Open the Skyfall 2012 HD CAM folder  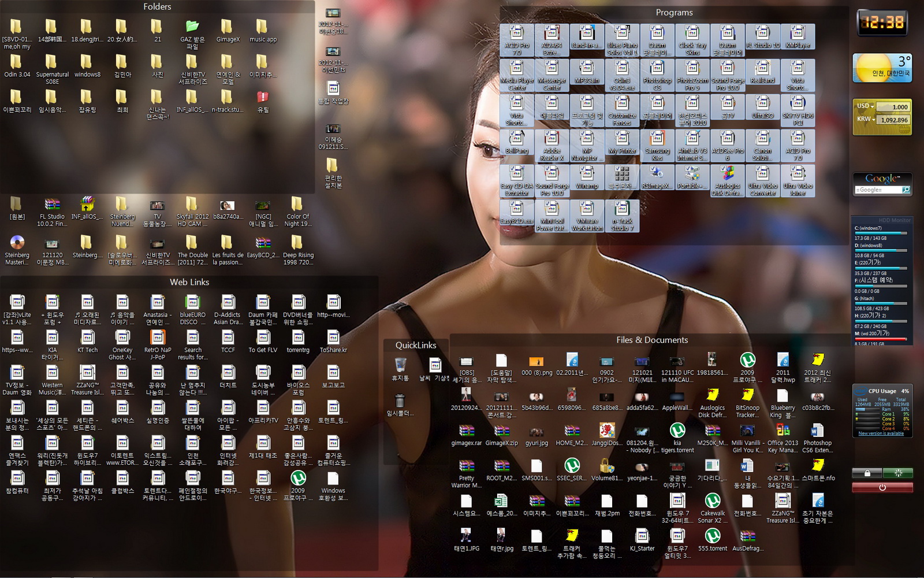point(192,212)
